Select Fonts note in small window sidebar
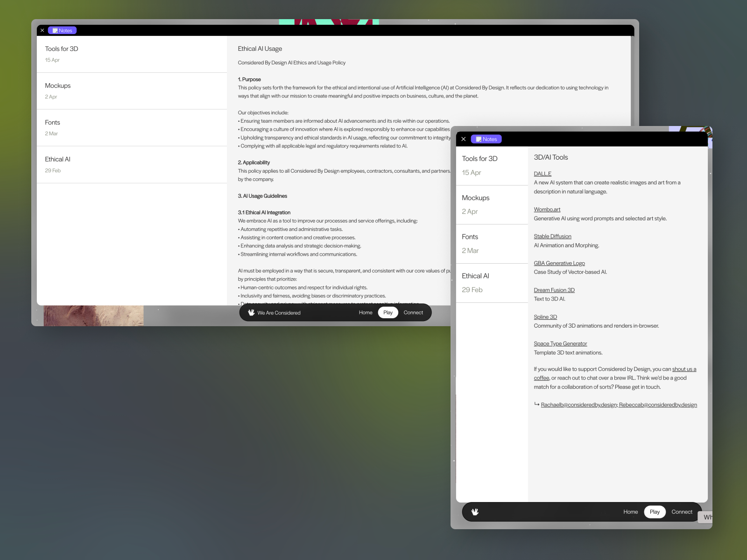747x560 pixels. coord(470,237)
